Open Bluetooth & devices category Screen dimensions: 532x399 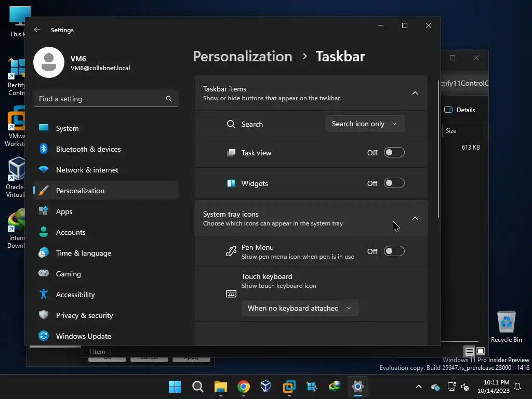click(106, 149)
